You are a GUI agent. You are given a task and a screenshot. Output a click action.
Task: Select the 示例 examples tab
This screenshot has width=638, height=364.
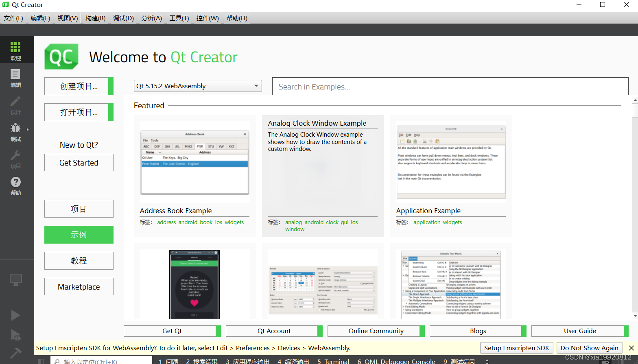(79, 235)
